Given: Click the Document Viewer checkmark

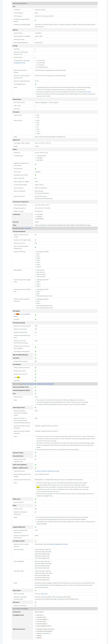Looking at the screenshot, I should (35, 453).
